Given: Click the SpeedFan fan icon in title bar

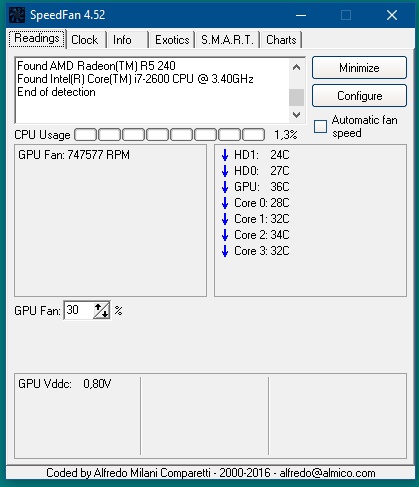Looking at the screenshot, I should point(17,15).
